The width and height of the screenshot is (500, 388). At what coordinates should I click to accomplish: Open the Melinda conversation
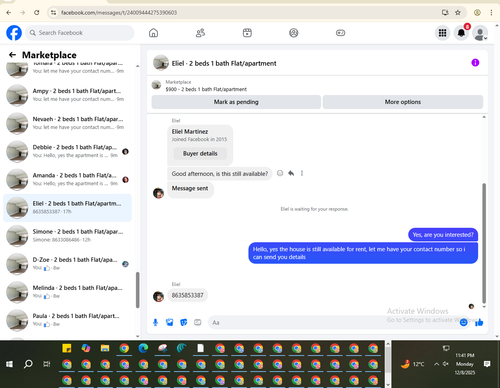pyautogui.click(x=67, y=292)
